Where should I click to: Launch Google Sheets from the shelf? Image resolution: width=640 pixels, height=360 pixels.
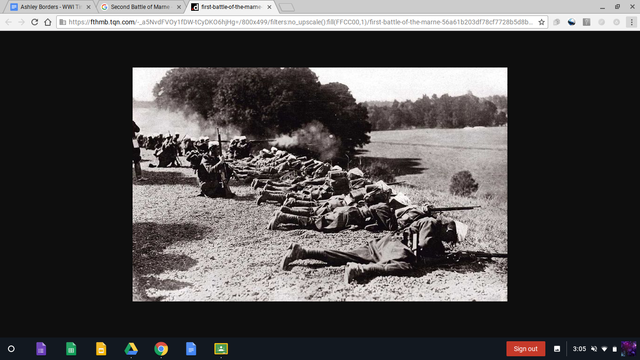coord(71,349)
